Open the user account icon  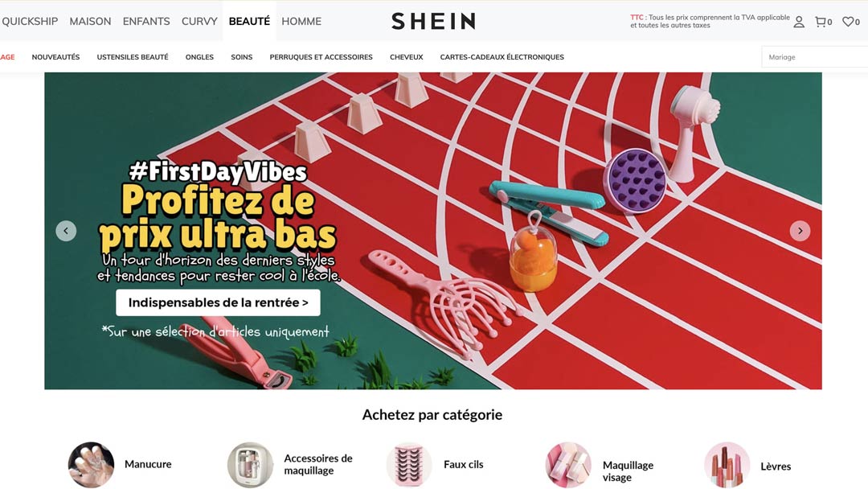pos(799,22)
